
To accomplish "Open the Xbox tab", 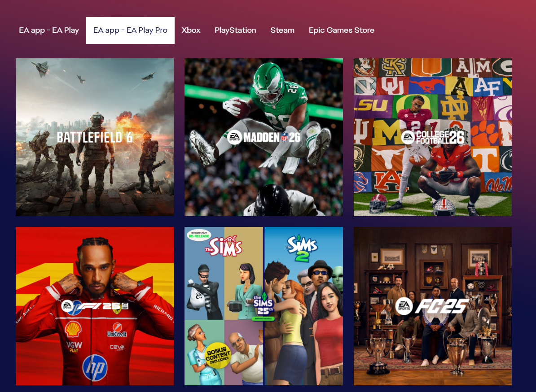I will click(191, 30).
